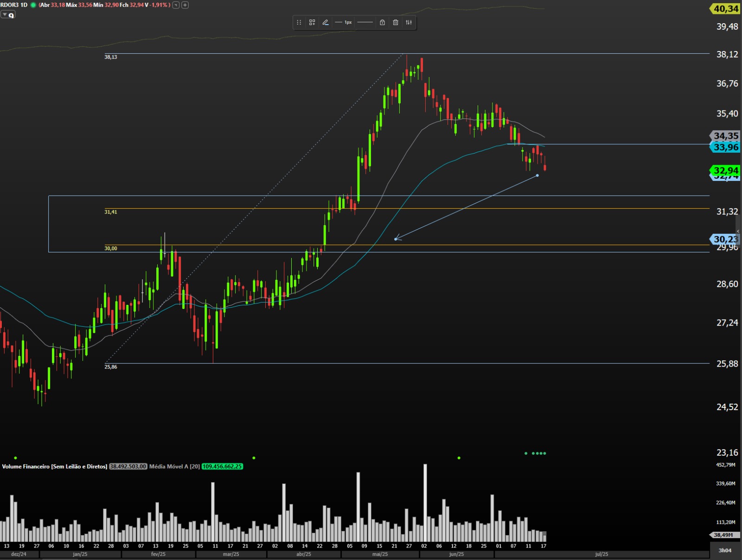
Task: Click the 30,00 yellow level label
Action: pos(111,249)
